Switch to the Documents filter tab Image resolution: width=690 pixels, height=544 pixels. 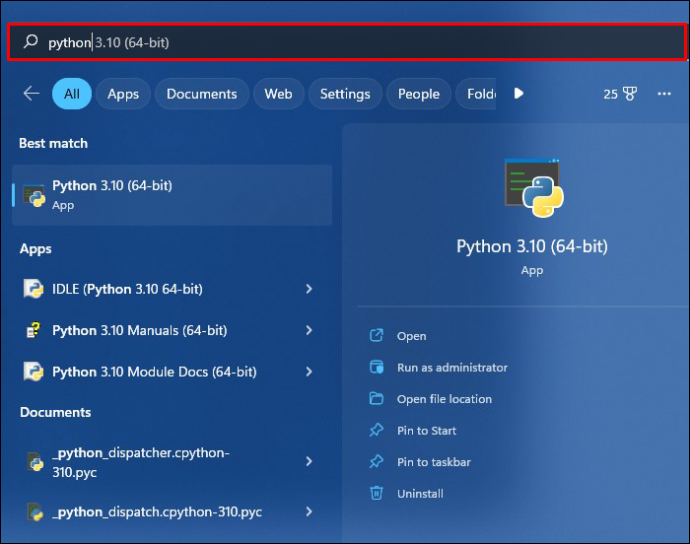click(x=202, y=94)
